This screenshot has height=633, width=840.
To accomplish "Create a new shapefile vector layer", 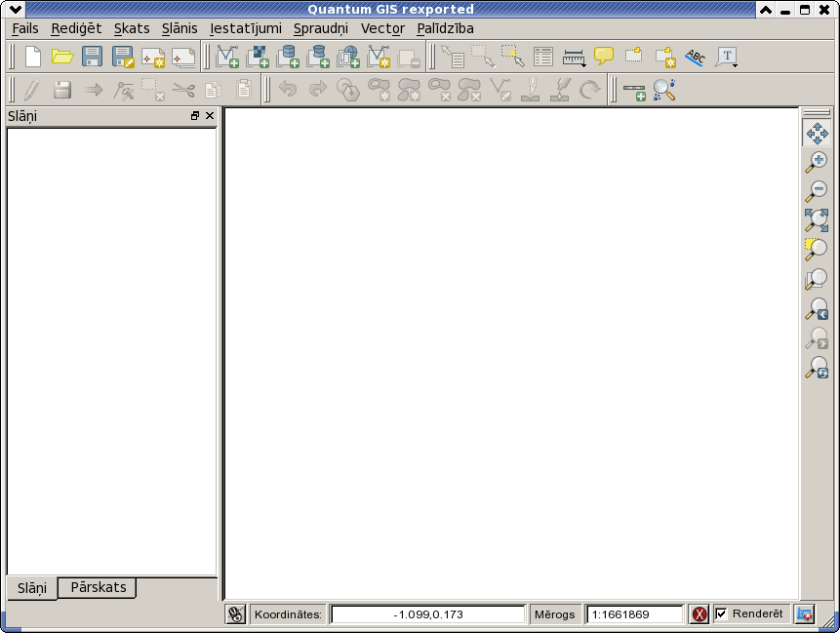I will click(x=379, y=57).
